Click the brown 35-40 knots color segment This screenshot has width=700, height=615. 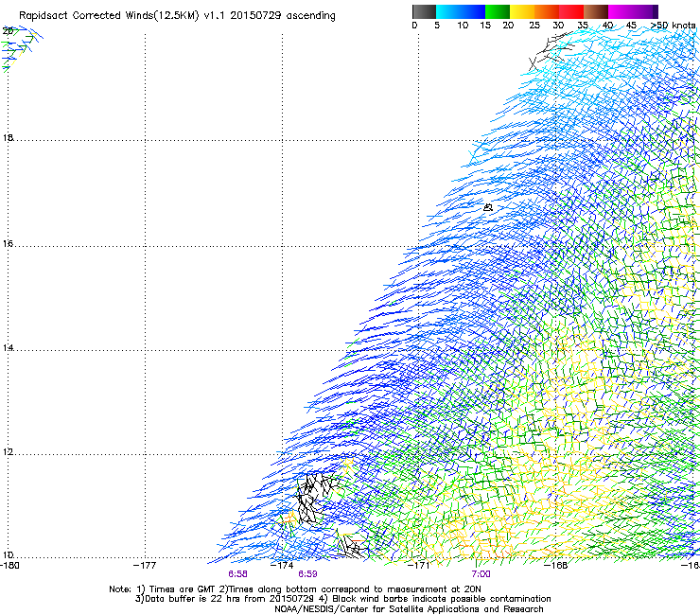596,11
